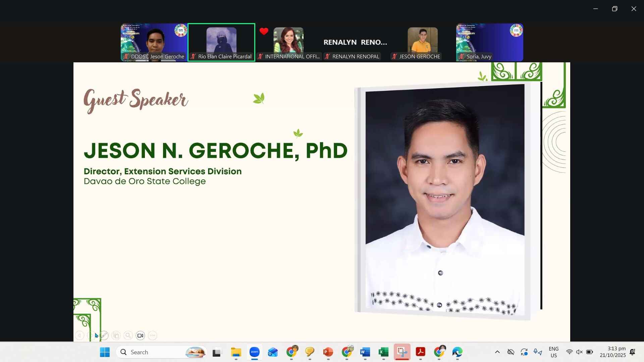Open Microsoft Word from taskbar
The width and height of the screenshot is (644, 362).
pos(365,352)
